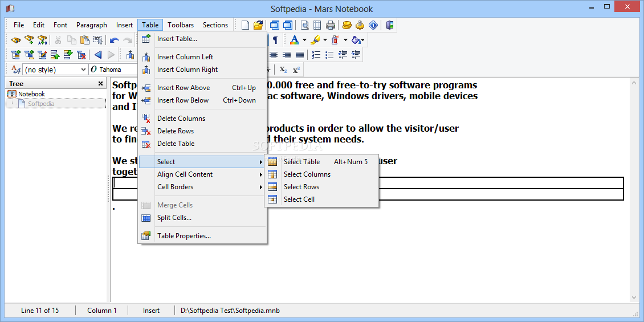This screenshot has height=322, width=644.
Task: Open the File menu
Action: pos(19,25)
